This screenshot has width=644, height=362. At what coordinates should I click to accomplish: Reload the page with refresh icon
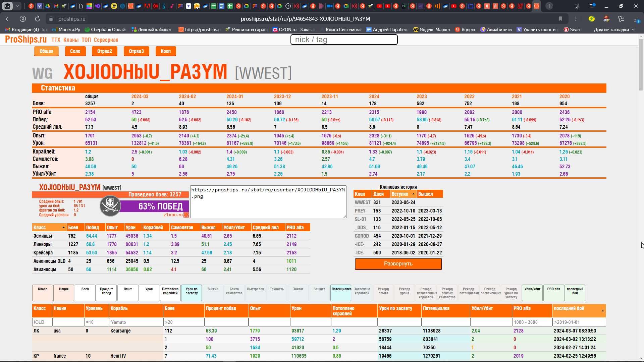coord(37,19)
